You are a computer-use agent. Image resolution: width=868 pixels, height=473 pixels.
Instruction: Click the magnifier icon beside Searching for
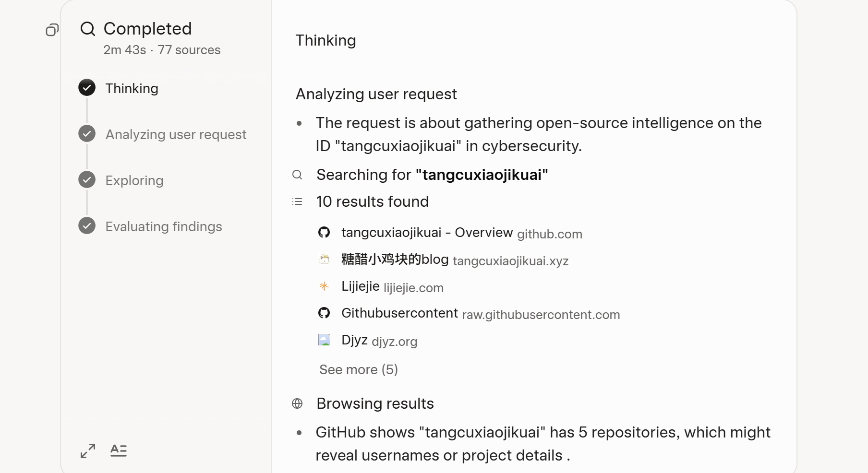[297, 175]
